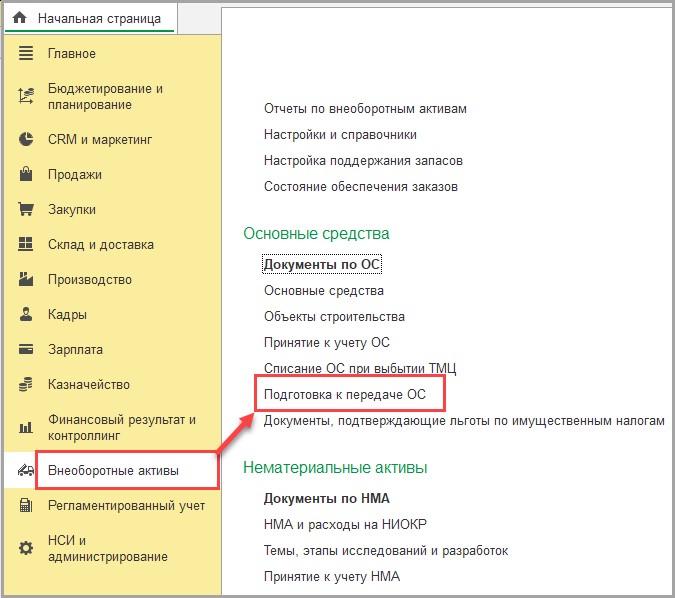675x598 pixels.
Task: Go to CRM и маркетинг section
Action: pos(100,139)
